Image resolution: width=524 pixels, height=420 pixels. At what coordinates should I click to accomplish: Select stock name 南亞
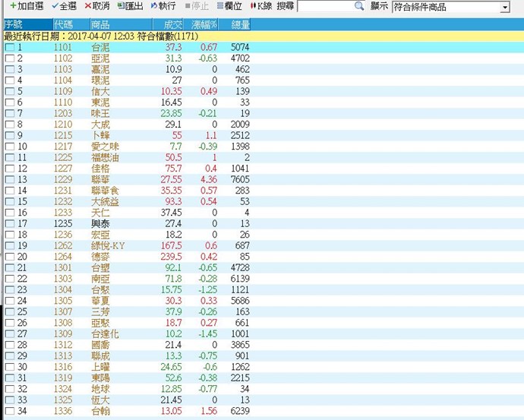(x=100, y=279)
